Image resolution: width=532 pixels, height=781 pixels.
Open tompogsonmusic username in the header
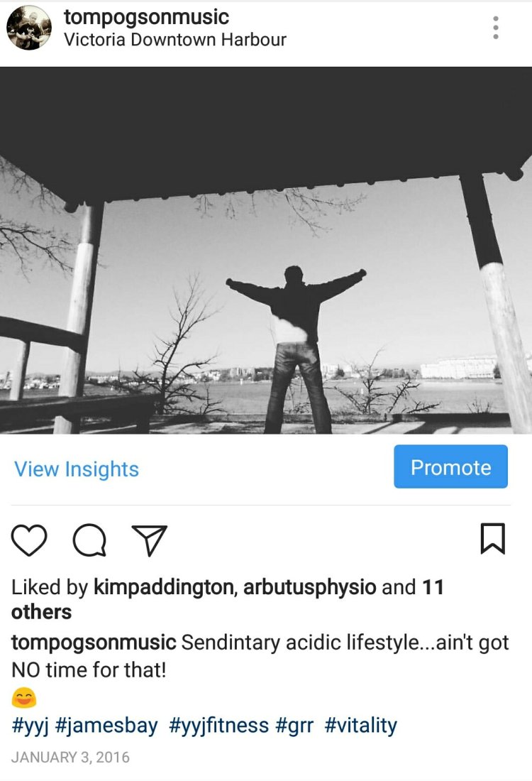pos(146,18)
